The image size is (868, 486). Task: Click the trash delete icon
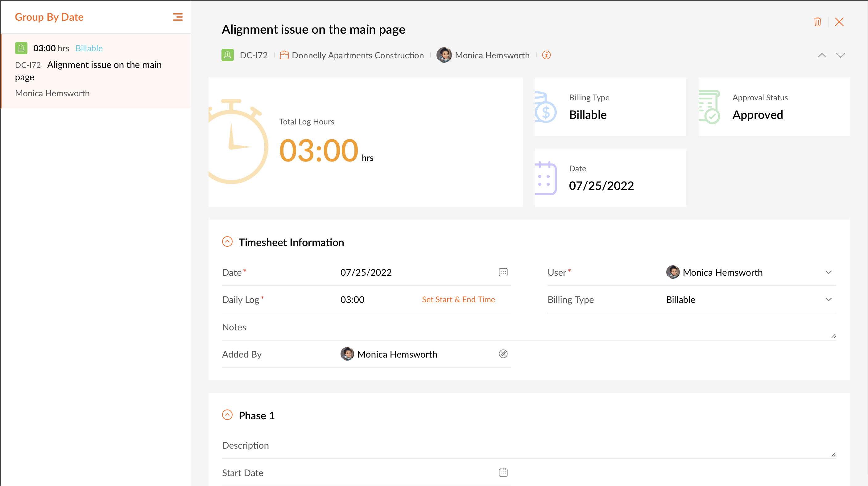pos(817,22)
